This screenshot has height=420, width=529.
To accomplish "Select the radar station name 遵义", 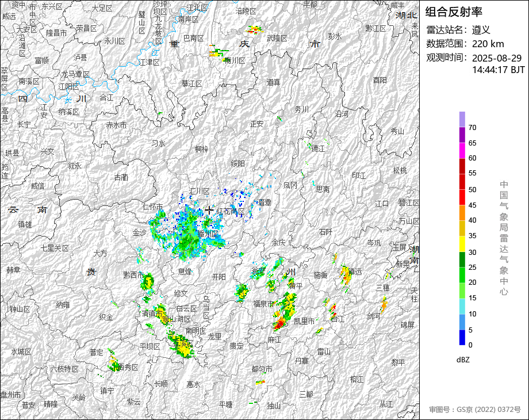I will (481, 30).
